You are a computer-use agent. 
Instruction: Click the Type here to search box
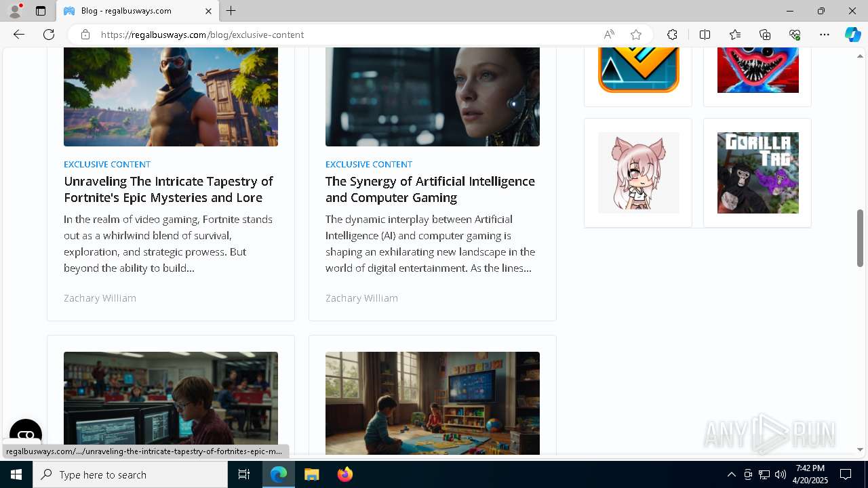click(130, 474)
